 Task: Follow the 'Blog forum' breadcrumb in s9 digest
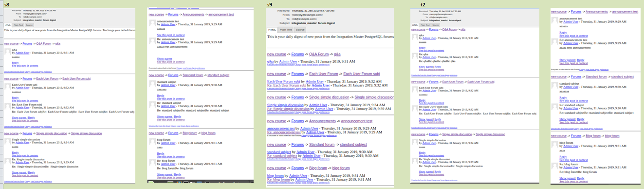coord(318,168)
